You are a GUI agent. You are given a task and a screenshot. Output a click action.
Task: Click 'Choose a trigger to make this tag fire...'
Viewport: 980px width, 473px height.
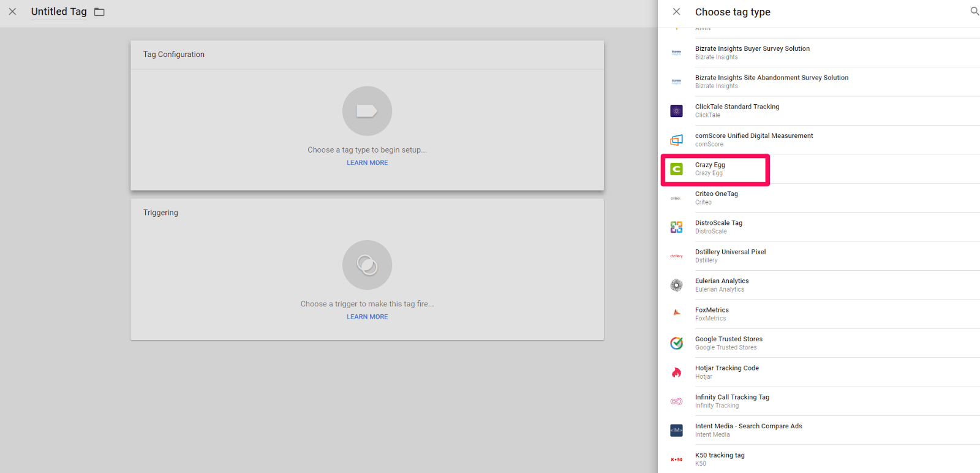(x=367, y=304)
